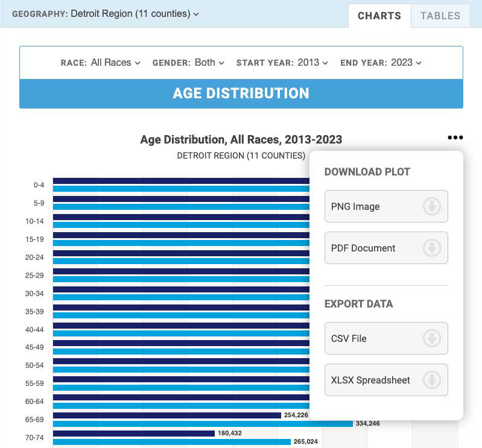
Task: Click the 10-14 age group label
Action: click(34, 221)
